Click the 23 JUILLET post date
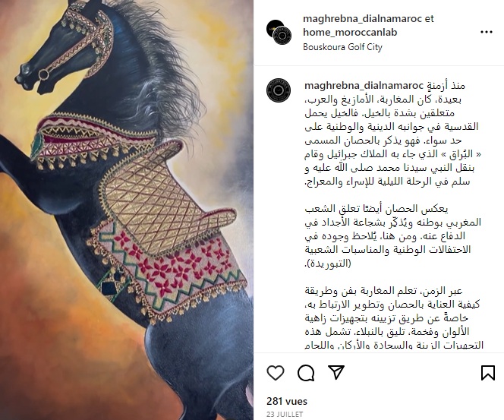Image resolution: width=504 pixels, height=420 pixels. click(x=285, y=414)
